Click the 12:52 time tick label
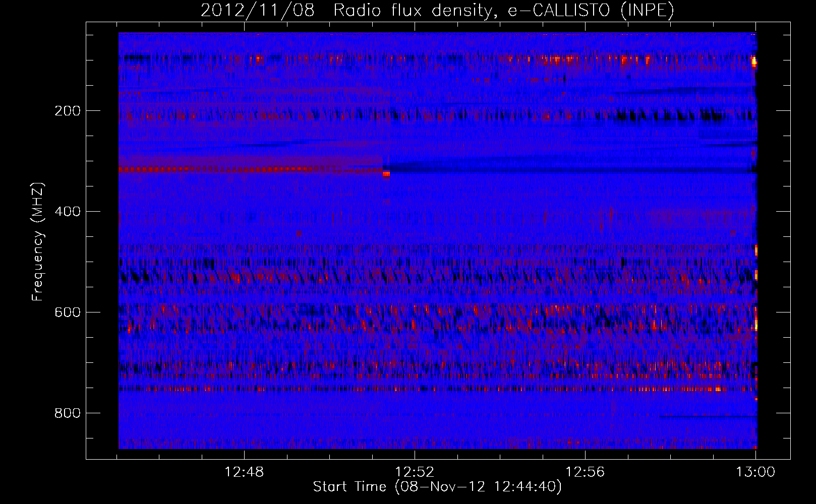Viewport: 816px width, 504px height. pyautogui.click(x=415, y=472)
